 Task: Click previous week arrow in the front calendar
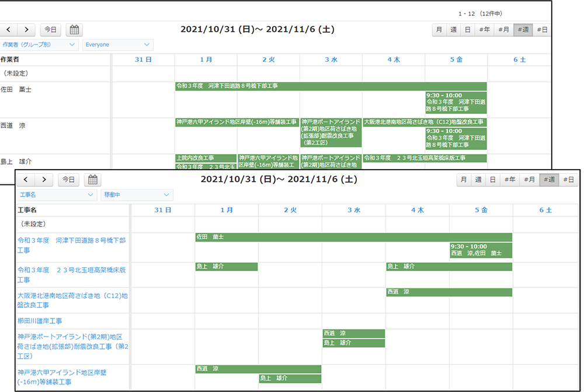coord(25,180)
